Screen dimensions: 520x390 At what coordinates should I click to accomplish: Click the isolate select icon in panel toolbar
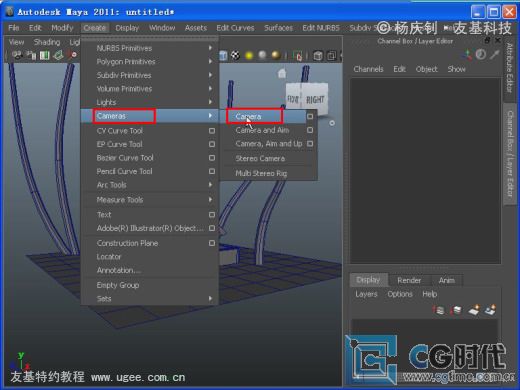coord(298,55)
